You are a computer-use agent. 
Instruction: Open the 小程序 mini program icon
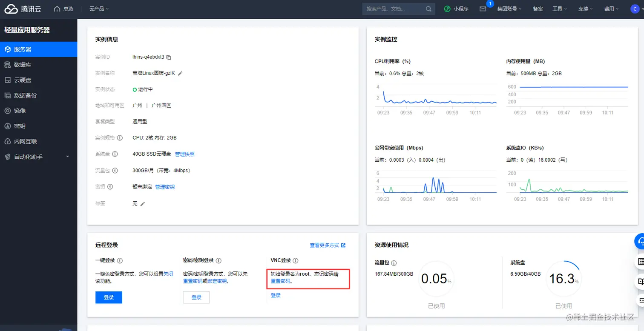point(447,9)
